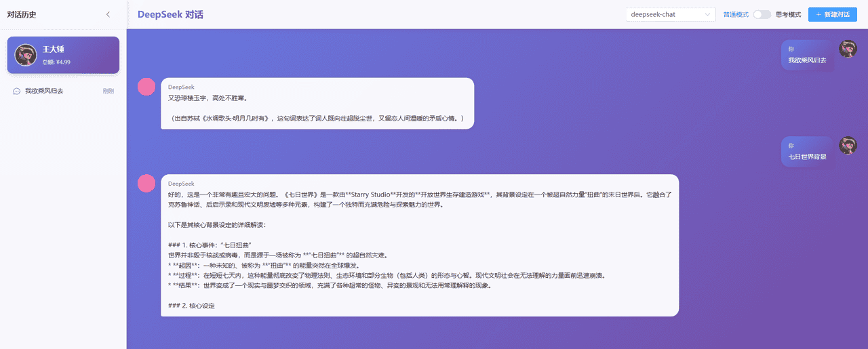Click the DeepSeek sender label above 又恐琼楼玉宇

pyautogui.click(x=181, y=87)
